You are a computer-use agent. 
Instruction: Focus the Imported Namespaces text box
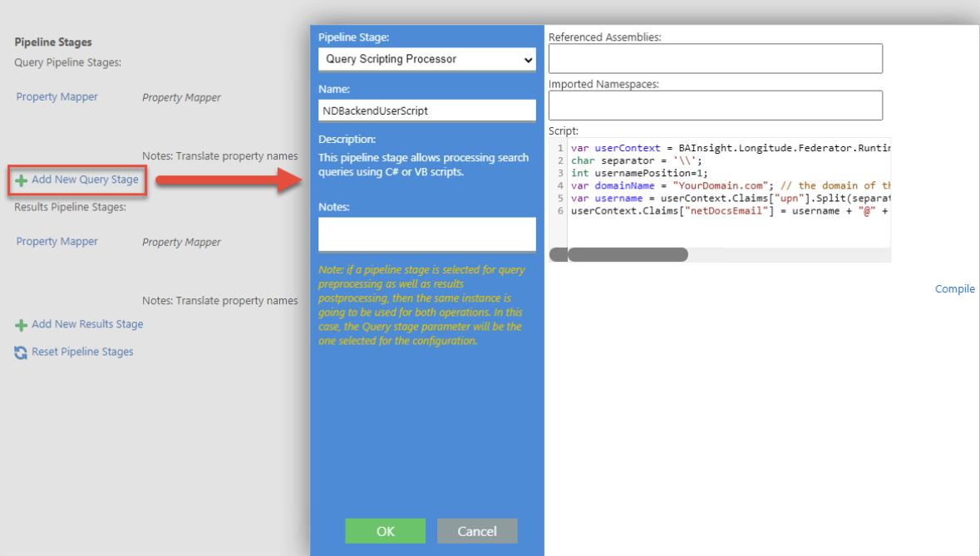tap(715, 106)
